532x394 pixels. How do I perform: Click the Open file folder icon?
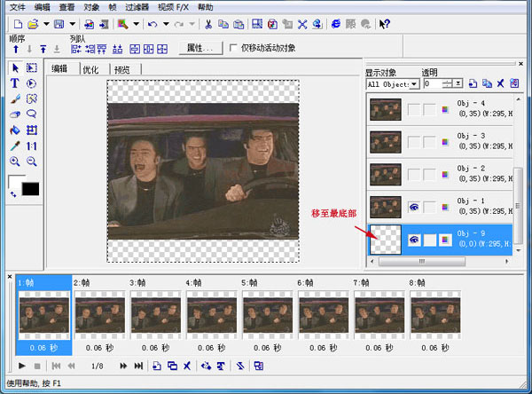point(33,24)
